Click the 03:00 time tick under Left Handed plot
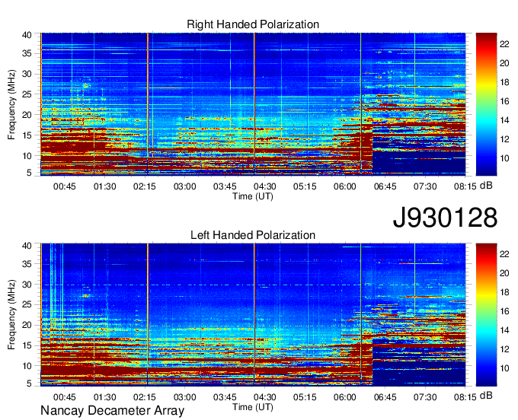Image resolution: width=518 pixels, height=420 pixels. pos(184,397)
